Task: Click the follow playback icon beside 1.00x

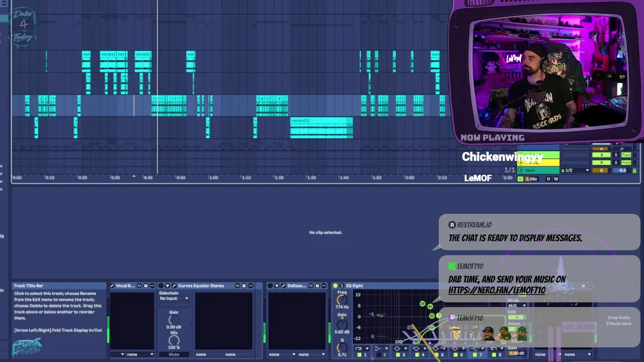Action: click(520, 178)
